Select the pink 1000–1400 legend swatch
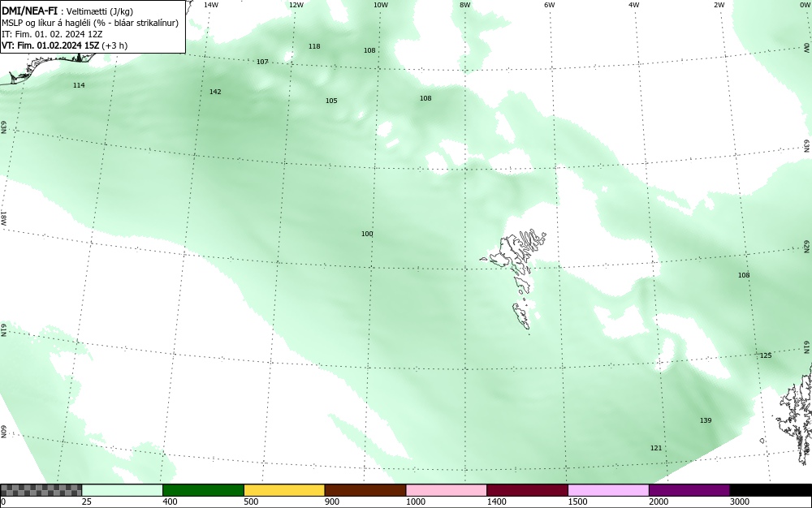Viewport: 812px width, 508px height. (x=447, y=490)
